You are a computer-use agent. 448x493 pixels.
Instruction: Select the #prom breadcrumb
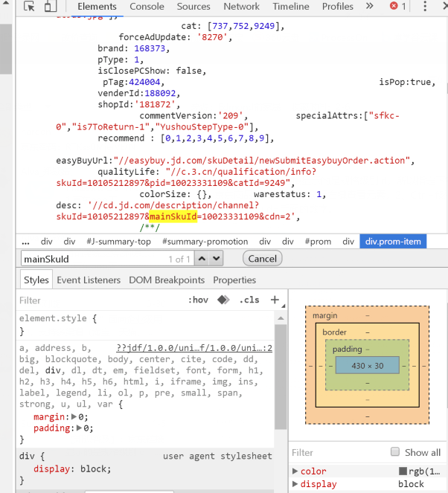(x=318, y=242)
